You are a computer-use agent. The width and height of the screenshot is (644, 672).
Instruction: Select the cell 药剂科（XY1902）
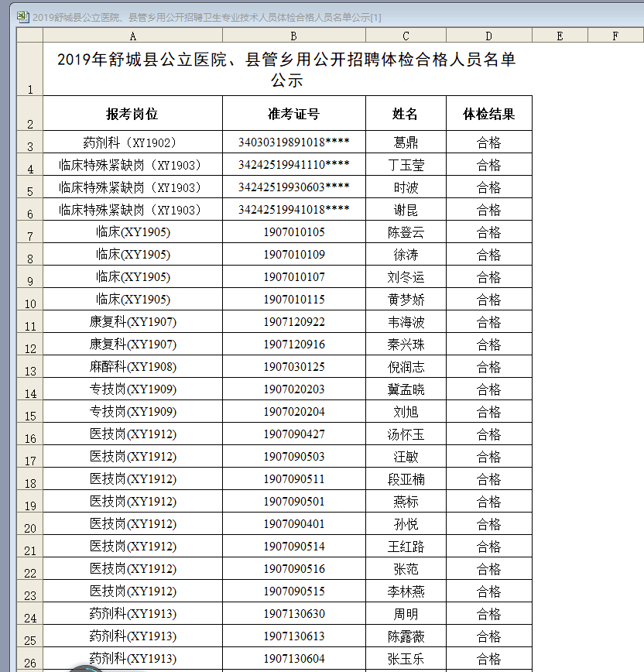[x=133, y=142]
